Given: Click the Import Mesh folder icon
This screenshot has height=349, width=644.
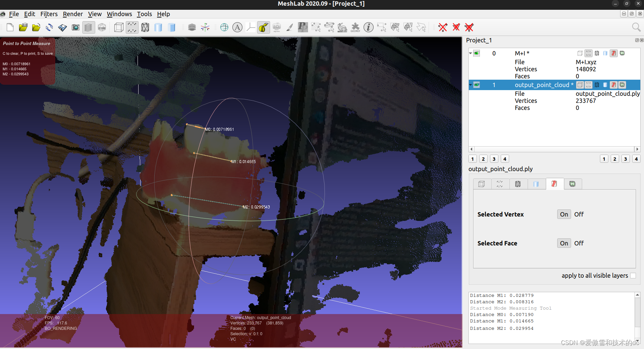Looking at the screenshot, I should [36, 27].
